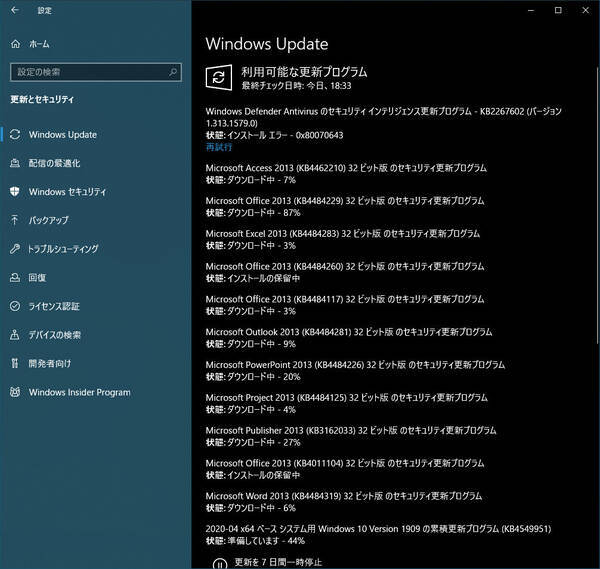The width and height of the screenshot is (600, 569).
Task: Click Microsoft Outlook 2013 (KB4484281) entry
Action: 349,332
